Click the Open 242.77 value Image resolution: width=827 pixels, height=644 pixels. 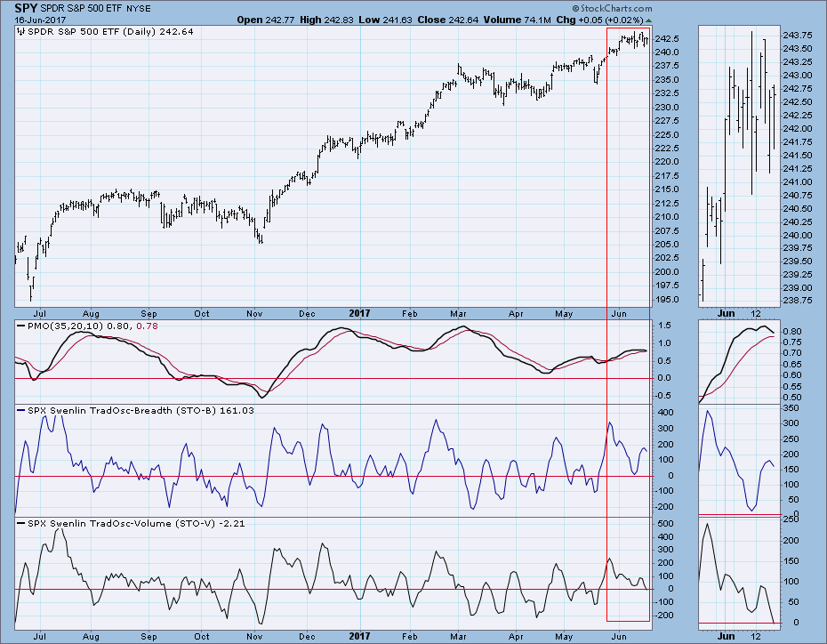click(x=265, y=20)
